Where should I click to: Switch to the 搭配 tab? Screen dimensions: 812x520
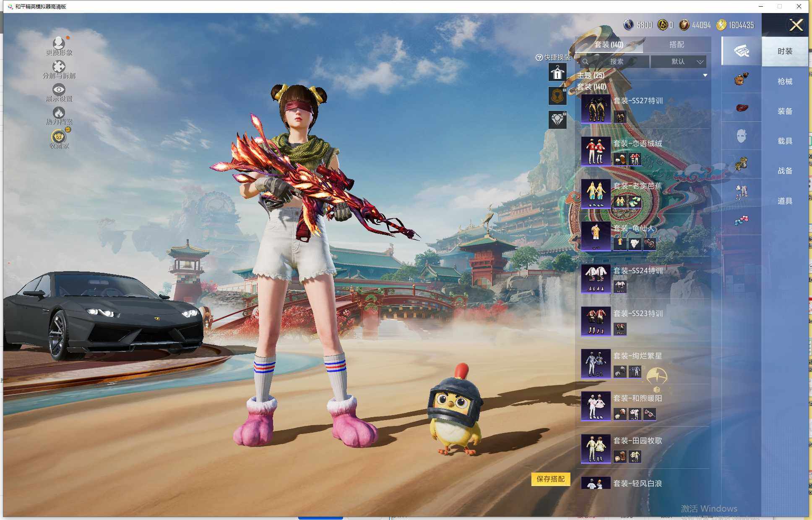(677, 44)
